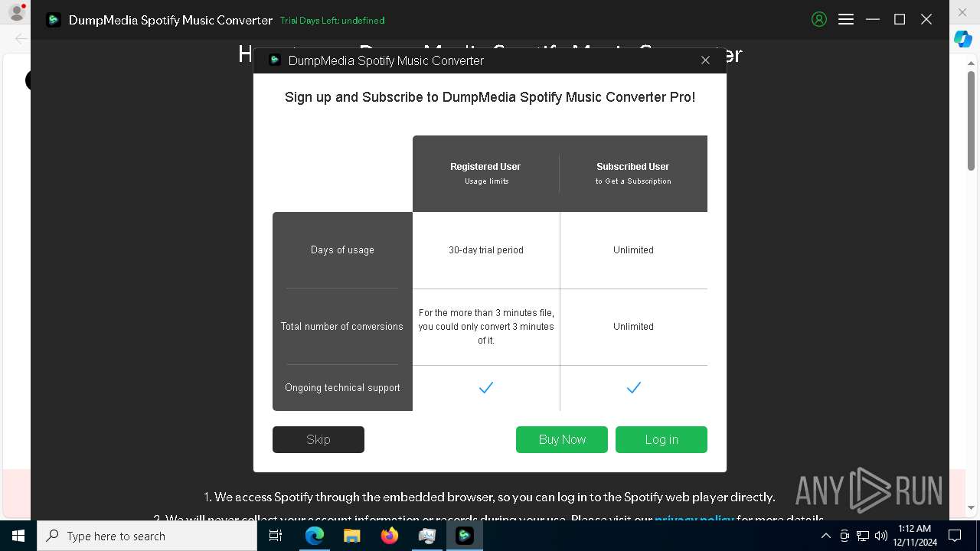Close the subscription dialog with X
This screenshot has width=980, height=551.
[x=705, y=60]
